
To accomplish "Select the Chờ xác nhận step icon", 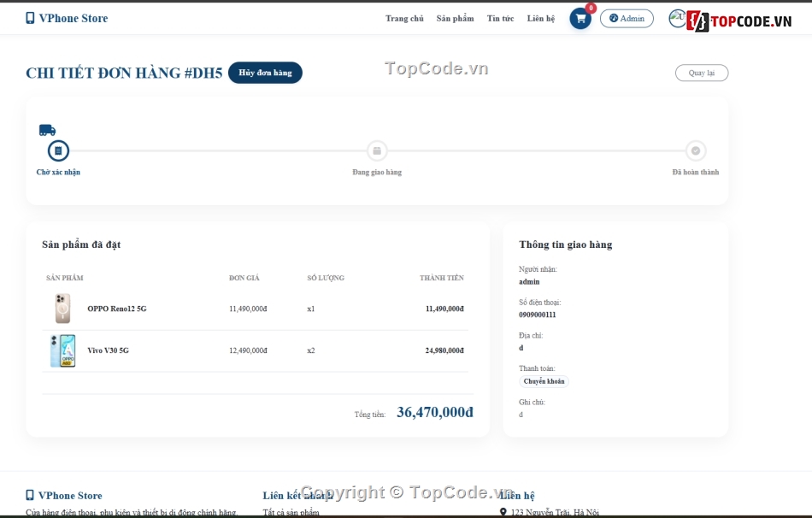I will coord(58,150).
